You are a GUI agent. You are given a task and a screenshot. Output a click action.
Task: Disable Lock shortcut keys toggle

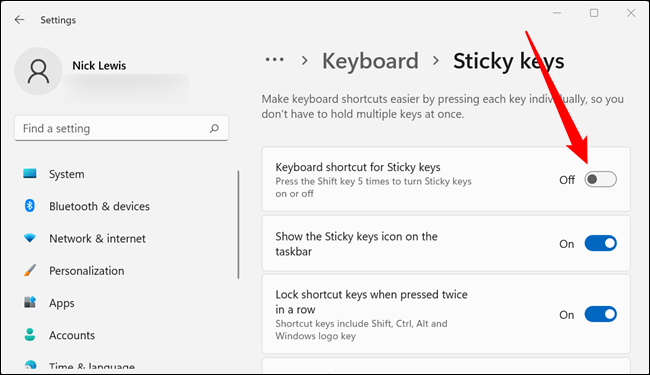click(x=600, y=314)
